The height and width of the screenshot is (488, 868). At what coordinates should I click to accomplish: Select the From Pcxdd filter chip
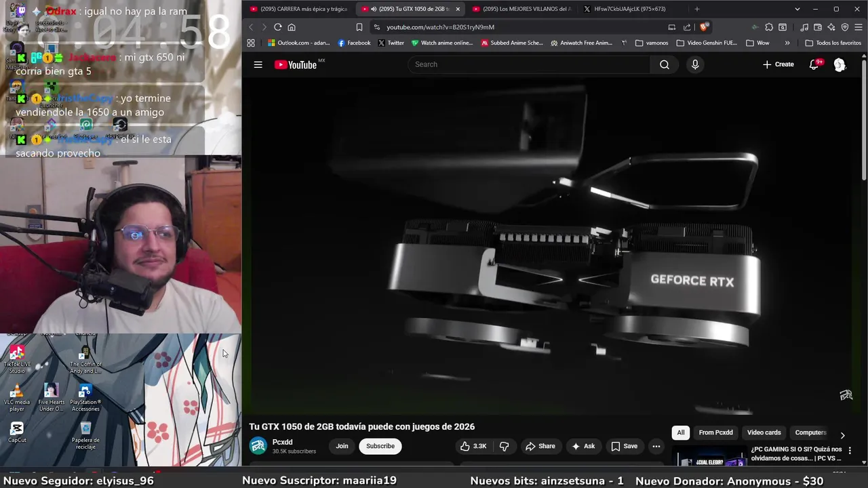coord(715,432)
